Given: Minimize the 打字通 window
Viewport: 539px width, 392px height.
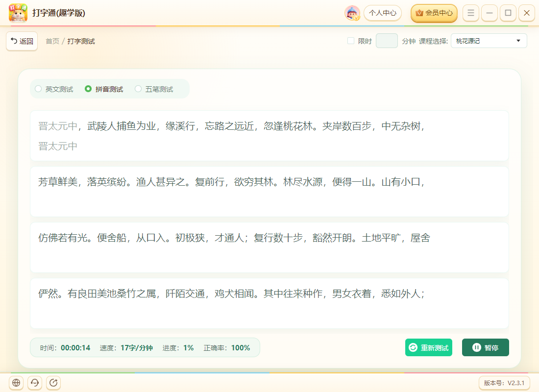Looking at the screenshot, I should tap(490, 13).
